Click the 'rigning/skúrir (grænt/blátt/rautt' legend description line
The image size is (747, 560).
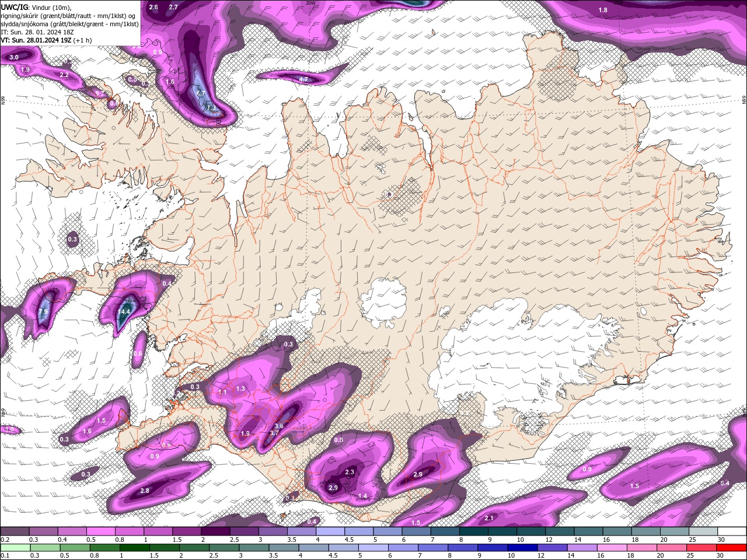[68, 16]
